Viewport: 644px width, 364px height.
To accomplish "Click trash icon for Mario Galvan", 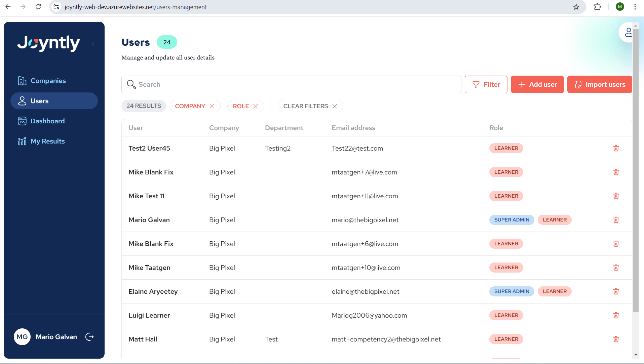I will [x=616, y=220].
